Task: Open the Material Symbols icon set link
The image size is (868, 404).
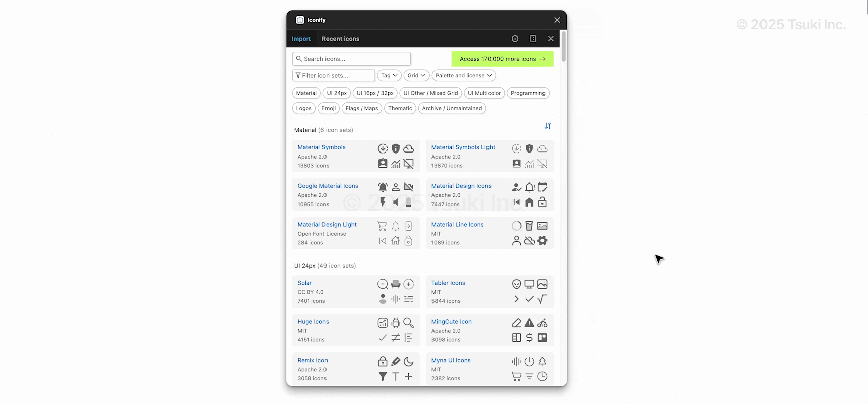Action: pyautogui.click(x=321, y=147)
